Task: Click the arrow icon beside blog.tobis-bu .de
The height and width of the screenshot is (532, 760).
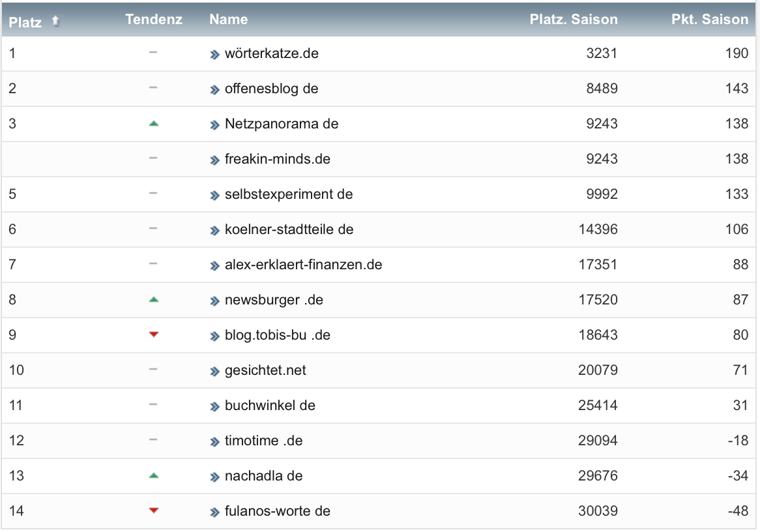Action: (x=214, y=336)
